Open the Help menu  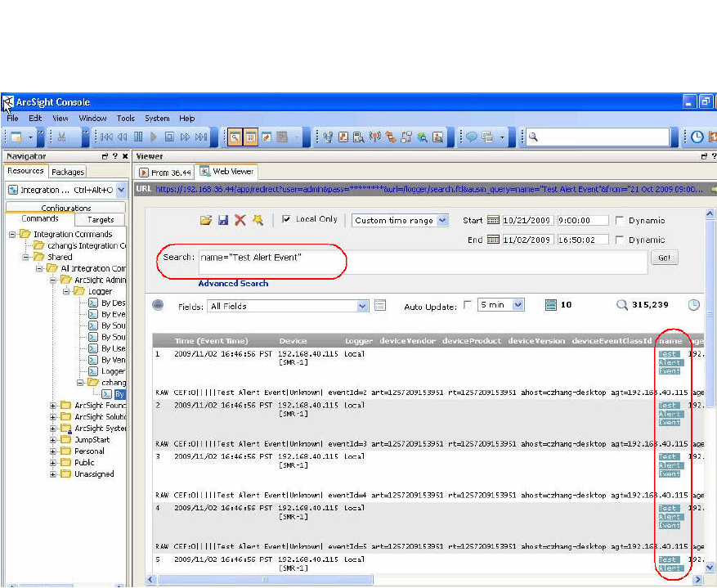[186, 119]
